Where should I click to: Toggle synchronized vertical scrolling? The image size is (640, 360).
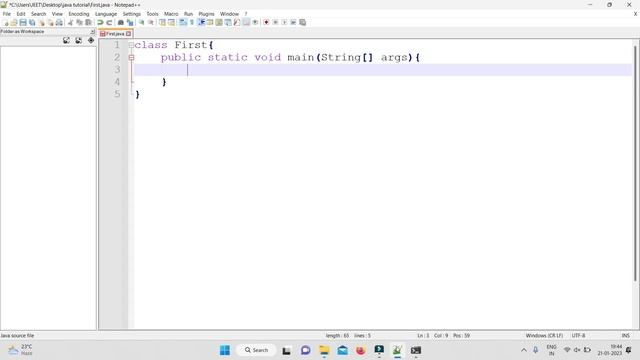tap(162, 22)
